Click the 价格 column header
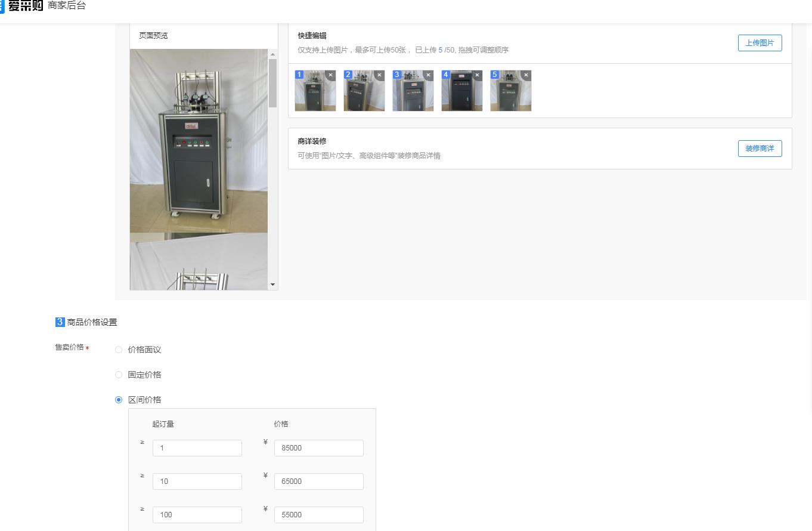Viewport: 812px width, 531px height. [281, 424]
